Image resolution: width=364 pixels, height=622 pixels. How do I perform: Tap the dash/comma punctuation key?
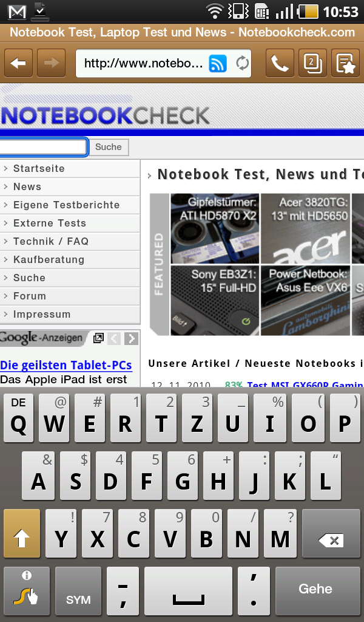click(x=123, y=590)
